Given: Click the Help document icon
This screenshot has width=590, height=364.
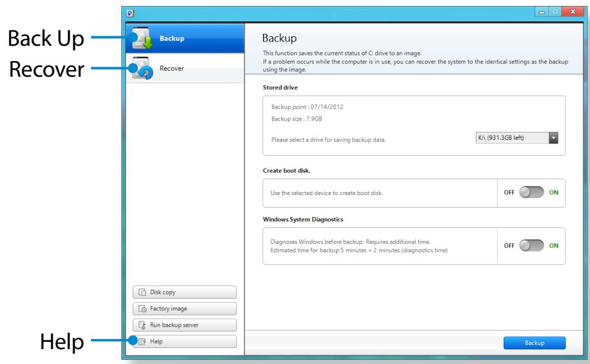Looking at the screenshot, I should pyautogui.click(x=142, y=341).
